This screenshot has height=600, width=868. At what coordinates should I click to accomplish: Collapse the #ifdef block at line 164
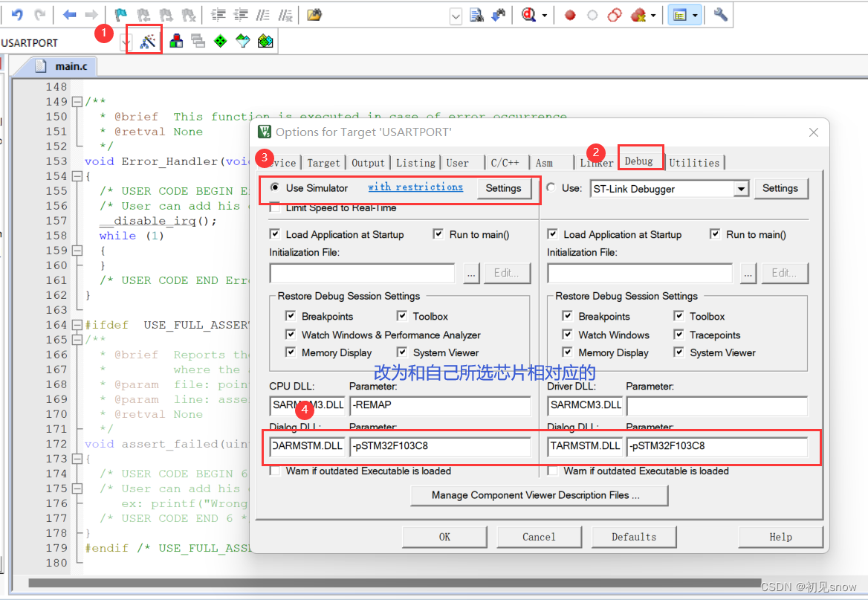77,325
